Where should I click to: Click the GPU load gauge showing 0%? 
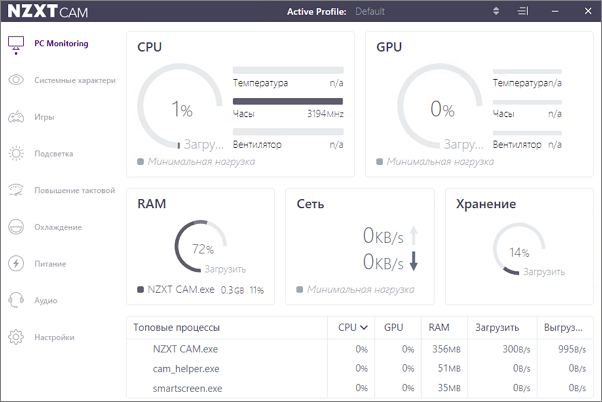[440, 106]
